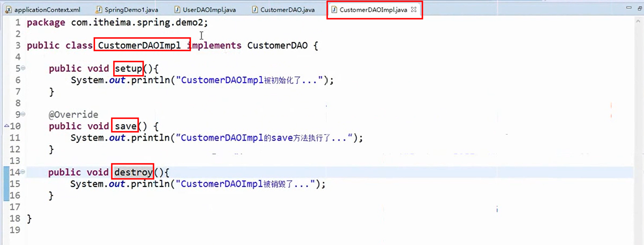Click the Java file icon on UserDAOImpl.java tab
644x245 pixels.
[177, 10]
